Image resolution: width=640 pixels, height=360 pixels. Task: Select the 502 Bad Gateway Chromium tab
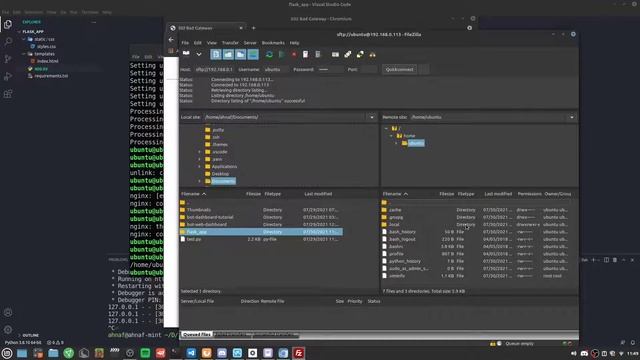(x=206, y=28)
